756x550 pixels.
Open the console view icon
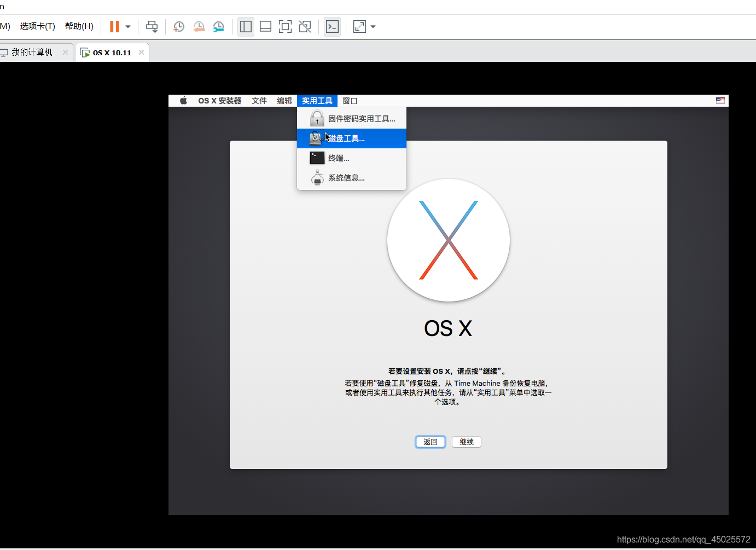332,26
